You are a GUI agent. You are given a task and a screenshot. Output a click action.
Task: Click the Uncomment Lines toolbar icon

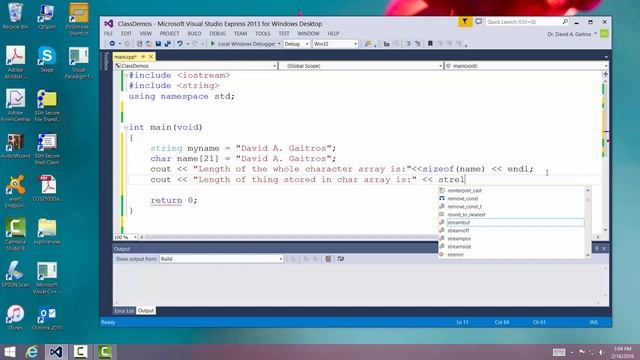coord(418,44)
